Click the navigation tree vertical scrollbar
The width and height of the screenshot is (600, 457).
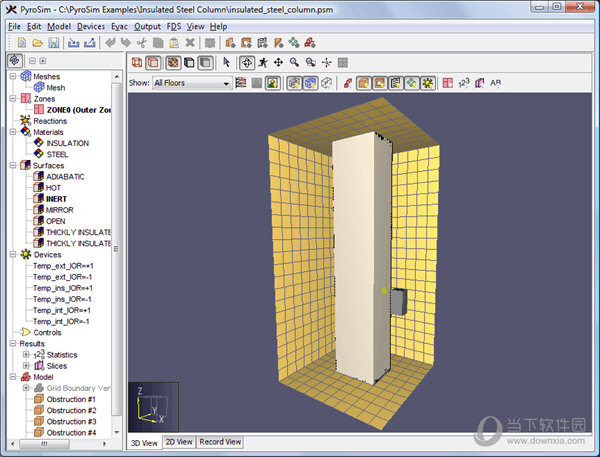117,249
